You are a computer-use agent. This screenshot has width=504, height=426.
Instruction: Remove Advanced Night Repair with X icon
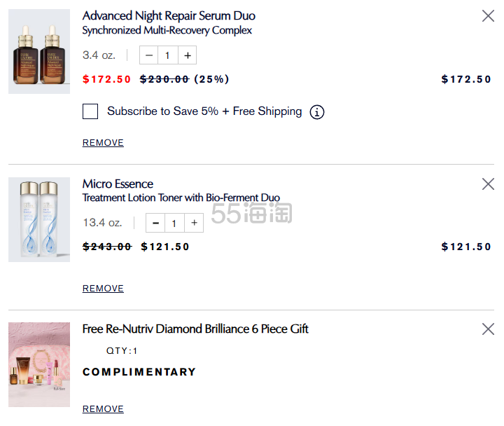coord(488,16)
